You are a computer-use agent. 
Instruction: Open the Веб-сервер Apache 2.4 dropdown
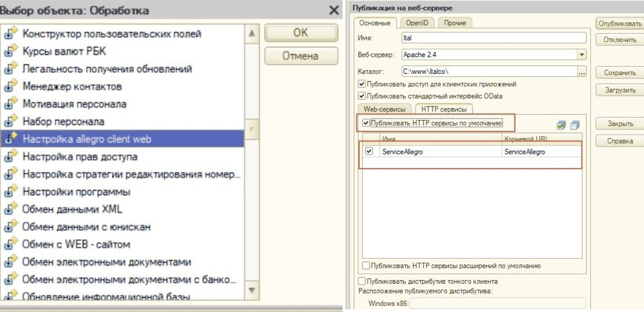[x=582, y=55]
